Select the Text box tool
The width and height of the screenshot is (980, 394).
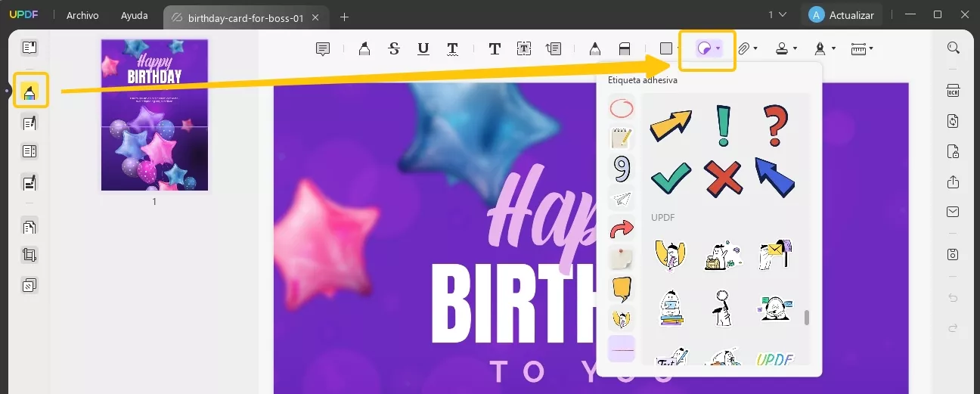[x=524, y=49]
